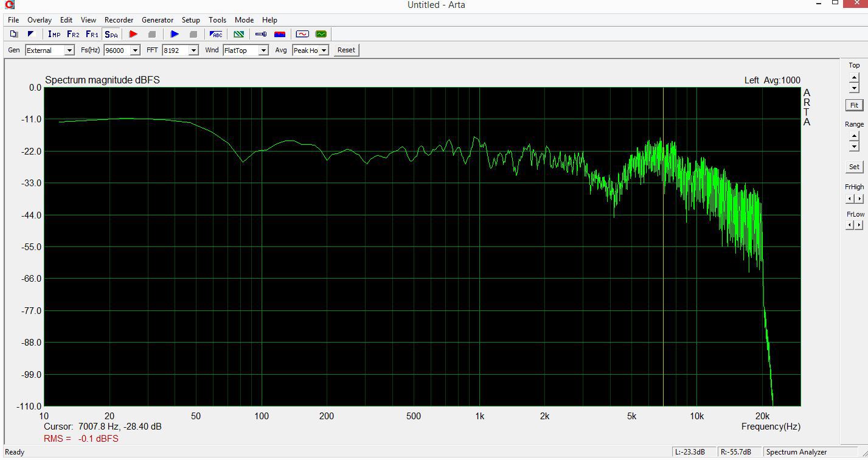Click the green spectrum display icon
868x460 pixels.
321,34
